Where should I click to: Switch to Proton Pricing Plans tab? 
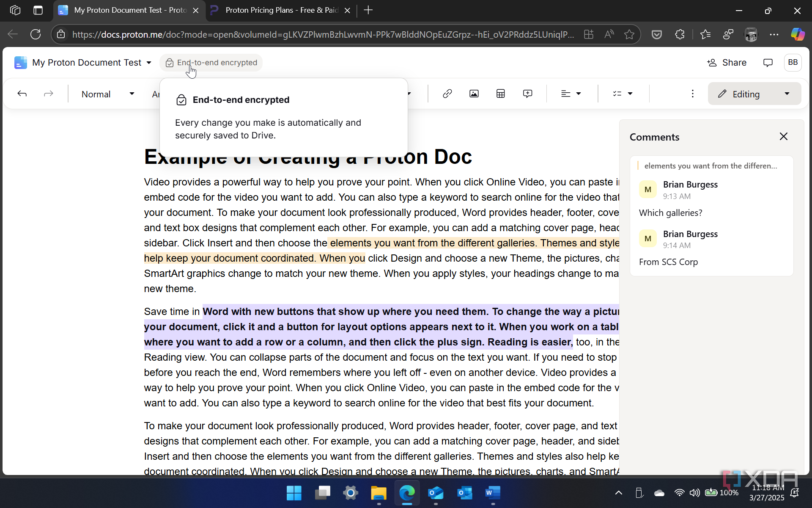click(281, 10)
